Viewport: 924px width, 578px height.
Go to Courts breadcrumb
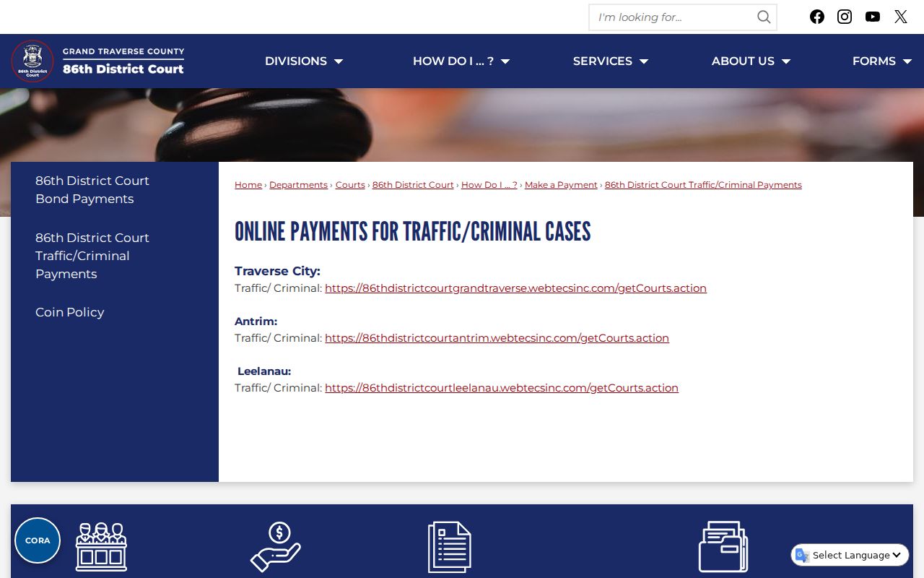pos(350,185)
